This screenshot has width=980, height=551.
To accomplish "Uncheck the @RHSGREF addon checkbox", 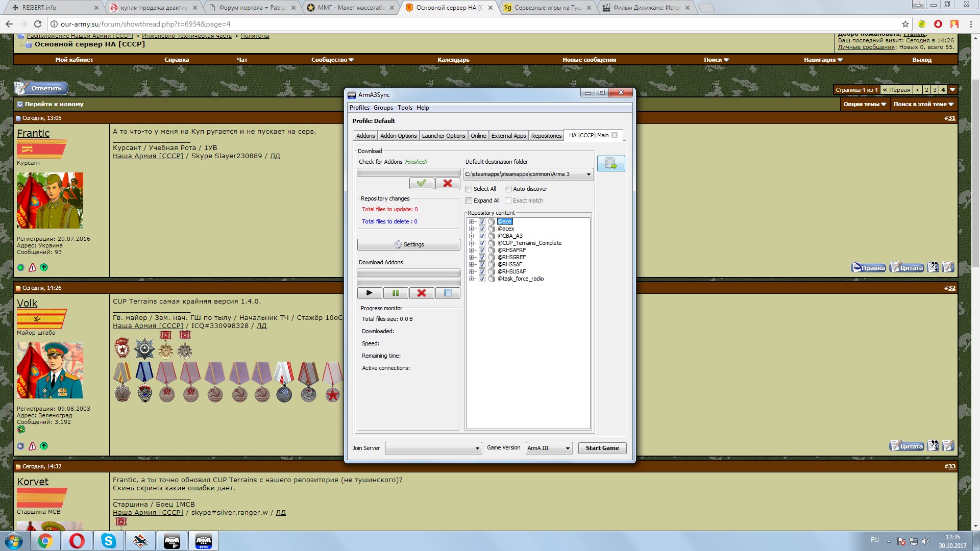I will click(482, 257).
